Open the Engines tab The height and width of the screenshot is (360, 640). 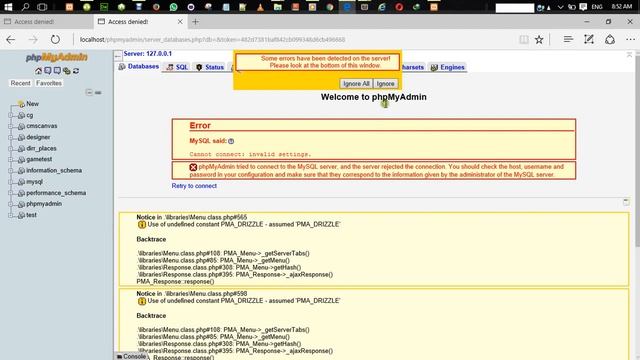[x=448, y=67]
